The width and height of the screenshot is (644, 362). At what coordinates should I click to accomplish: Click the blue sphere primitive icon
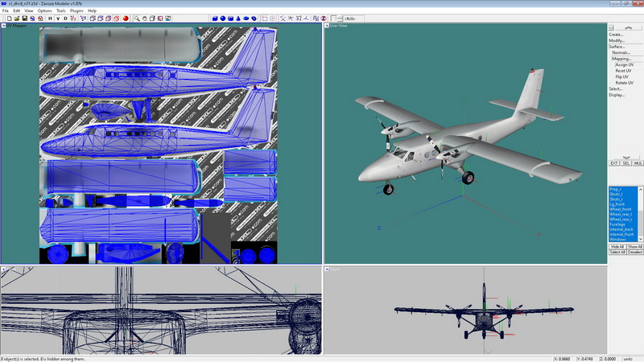point(222,18)
